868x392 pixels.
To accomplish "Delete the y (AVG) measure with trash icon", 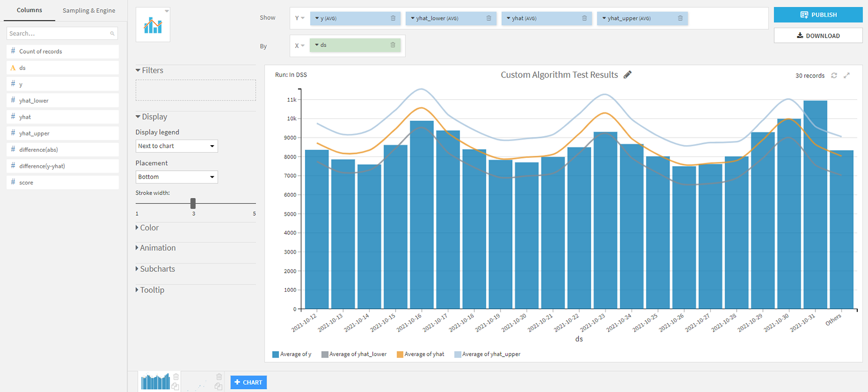I will [393, 18].
